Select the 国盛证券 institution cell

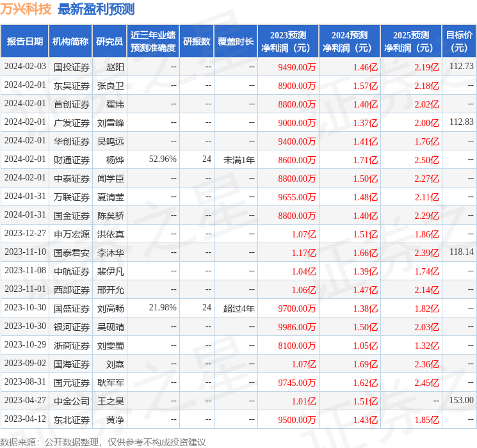point(72,308)
